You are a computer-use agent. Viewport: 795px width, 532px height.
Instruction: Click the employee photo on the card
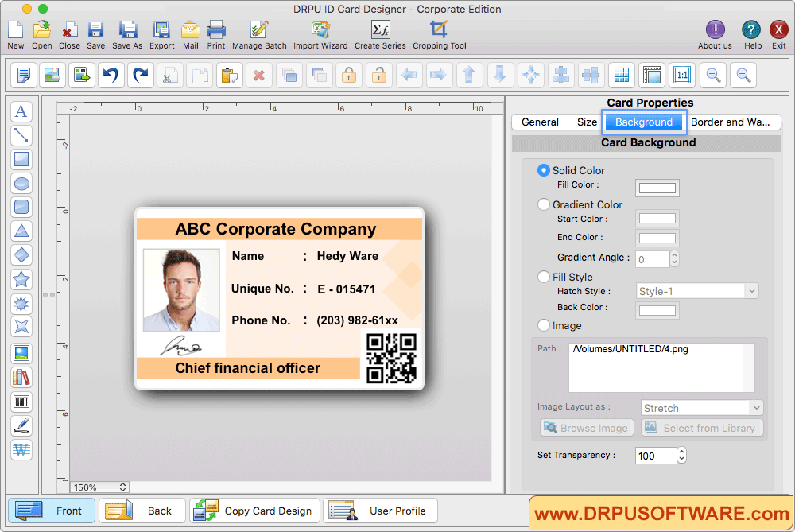181,290
